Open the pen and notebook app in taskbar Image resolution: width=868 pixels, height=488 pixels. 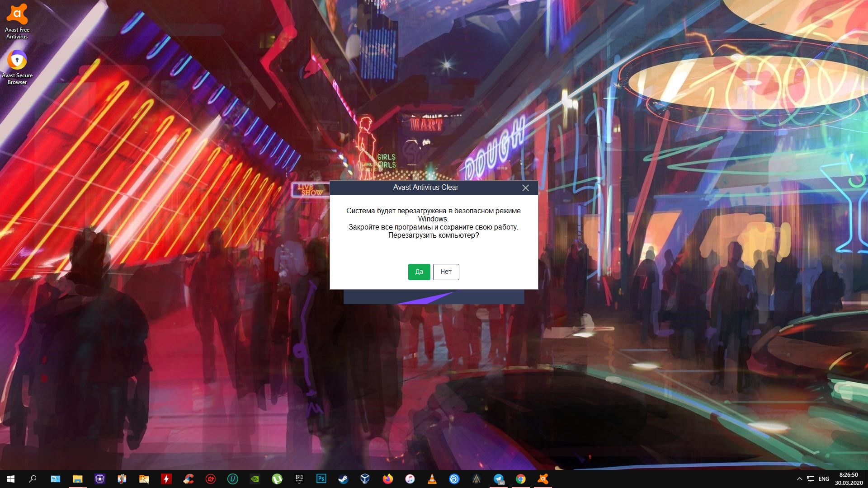click(122, 479)
